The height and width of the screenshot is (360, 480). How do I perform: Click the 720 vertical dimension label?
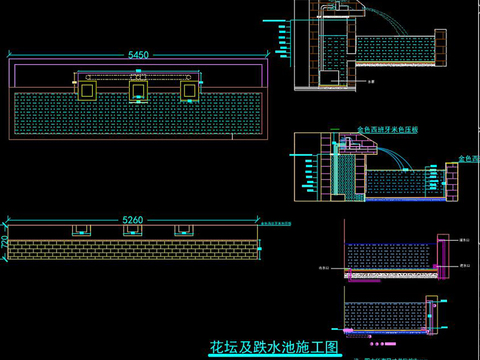pyautogui.click(x=5, y=242)
